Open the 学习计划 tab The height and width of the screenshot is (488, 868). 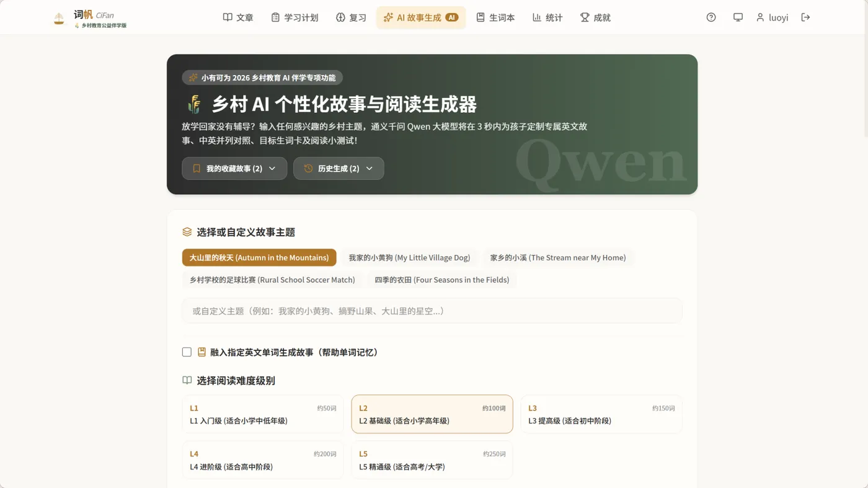(x=294, y=17)
